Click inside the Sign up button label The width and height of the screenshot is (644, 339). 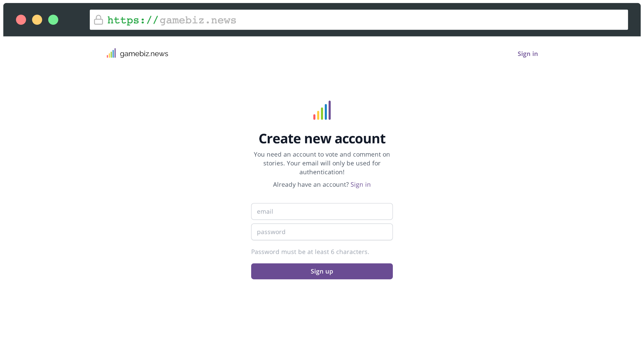321,271
